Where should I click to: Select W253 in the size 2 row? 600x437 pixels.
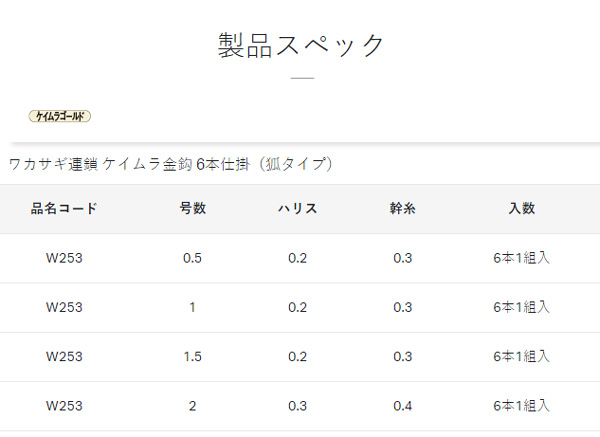[64, 406]
